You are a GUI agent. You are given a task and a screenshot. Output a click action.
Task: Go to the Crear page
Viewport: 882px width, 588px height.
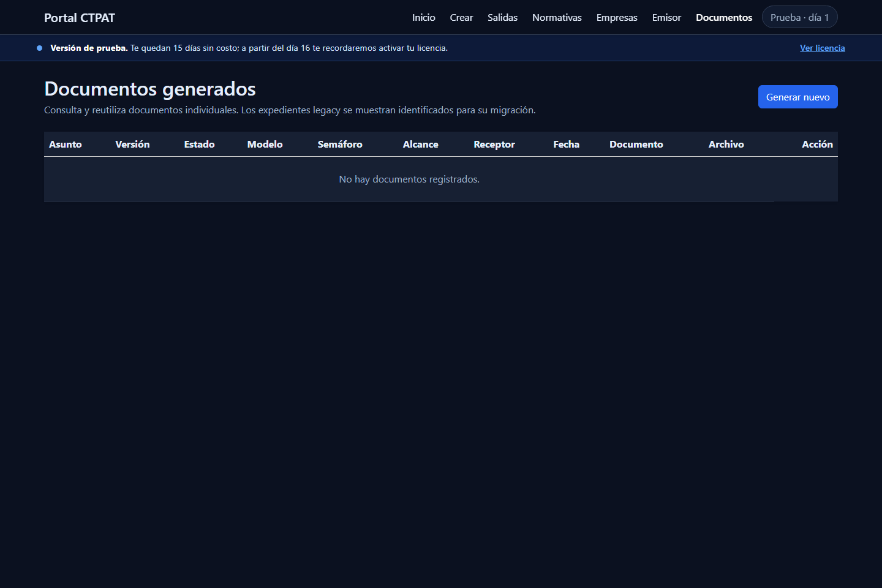pyautogui.click(x=461, y=18)
